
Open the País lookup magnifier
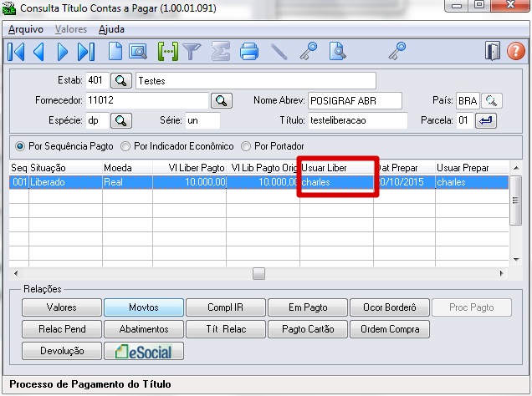pyautogui.click(x=492, y=100)
